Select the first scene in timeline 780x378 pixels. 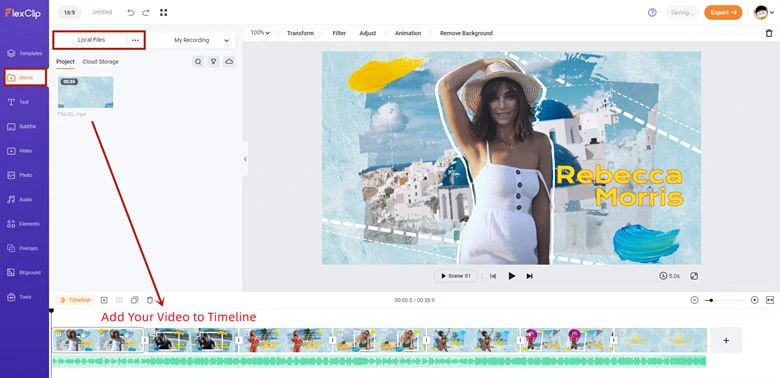tap(98, 340)
